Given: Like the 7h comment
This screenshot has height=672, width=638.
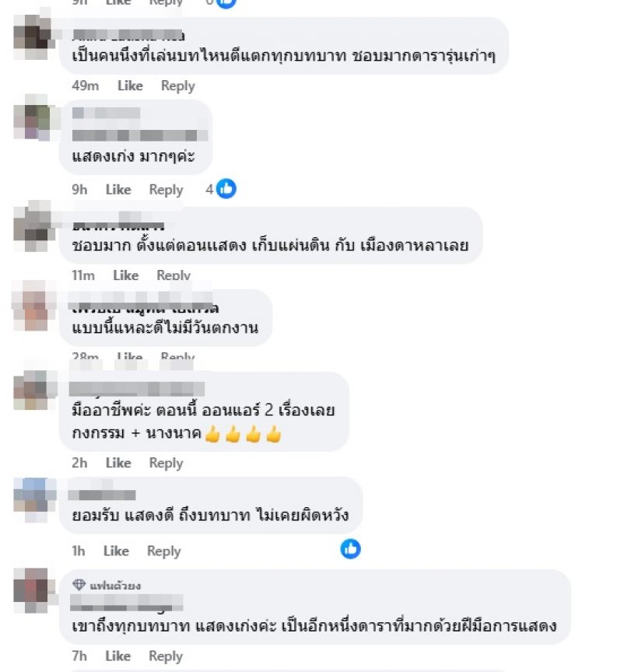Looking at the screenshot, I should 117,656.
